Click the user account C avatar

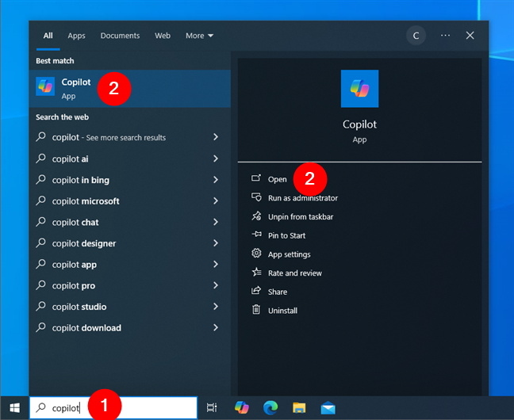click(416, 36)
